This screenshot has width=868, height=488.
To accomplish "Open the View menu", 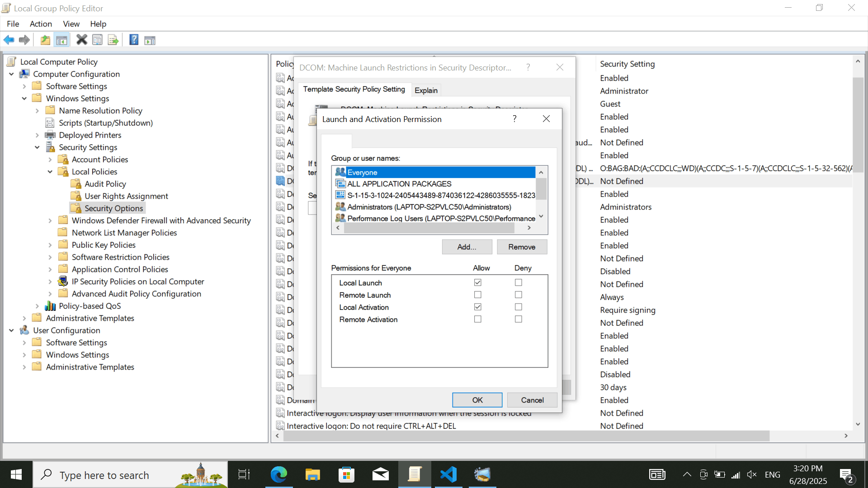I will [71, 24].
